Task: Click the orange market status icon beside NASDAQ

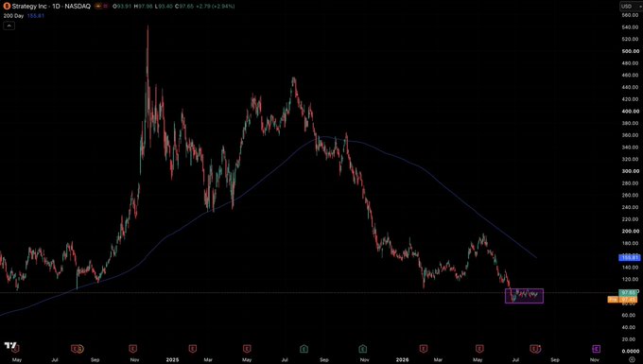Action: click(x=98, y=7)
